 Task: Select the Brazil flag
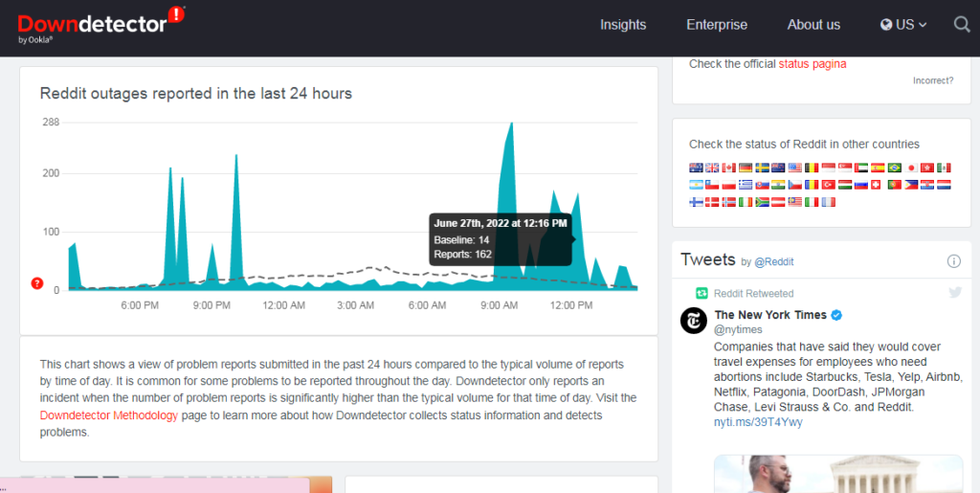895,168
